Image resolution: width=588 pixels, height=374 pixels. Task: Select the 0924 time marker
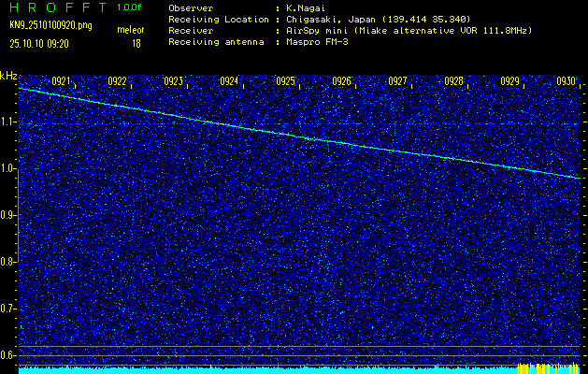coord(229,81)
